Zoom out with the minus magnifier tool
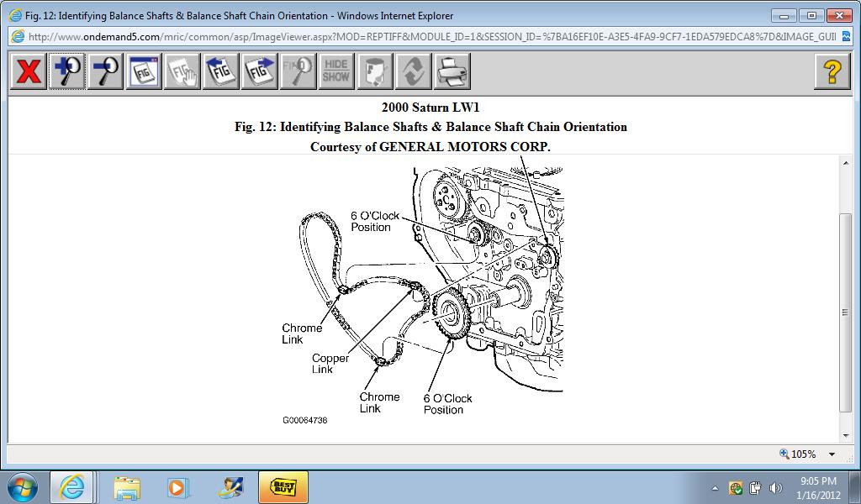Screen dimensions: 861x504 coord(106,71)
